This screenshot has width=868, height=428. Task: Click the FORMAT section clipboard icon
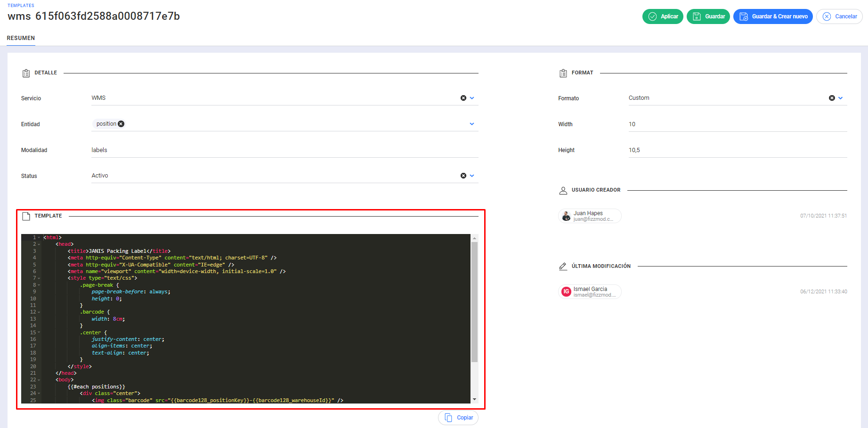(563, 73)
